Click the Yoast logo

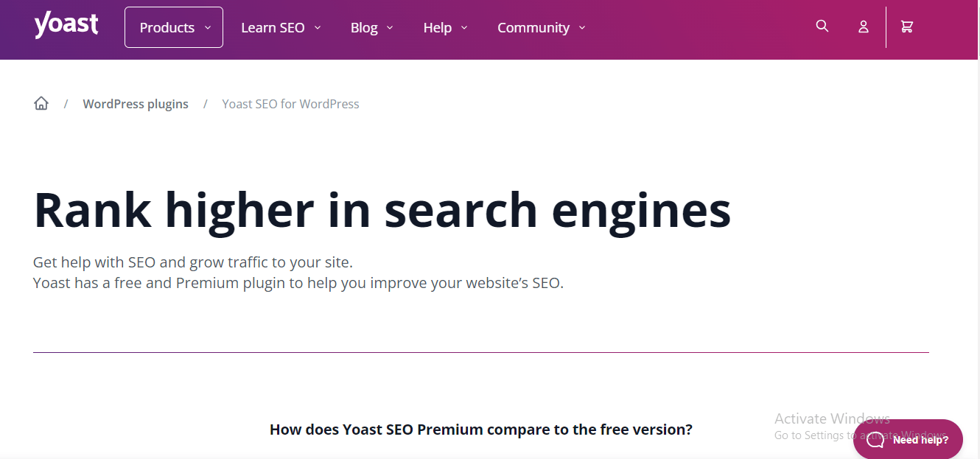[x=66, y=24]
